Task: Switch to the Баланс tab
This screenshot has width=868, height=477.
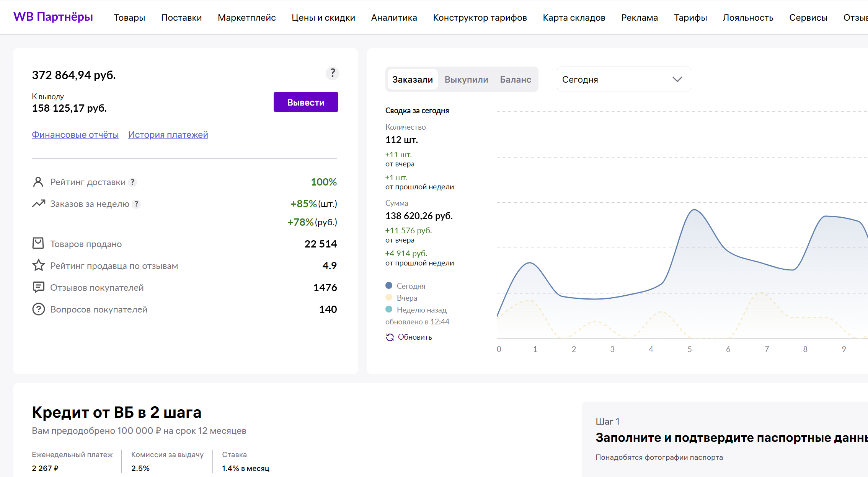Action: (x=516, y=79)
